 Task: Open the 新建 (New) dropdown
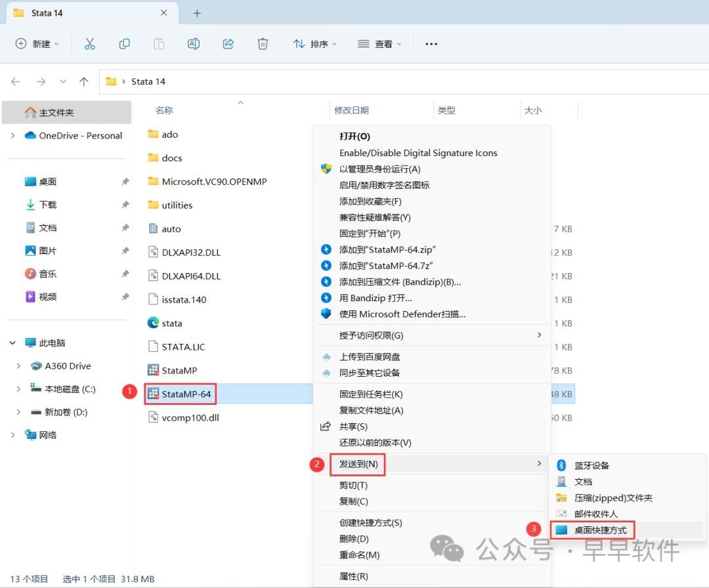[37, 44]
